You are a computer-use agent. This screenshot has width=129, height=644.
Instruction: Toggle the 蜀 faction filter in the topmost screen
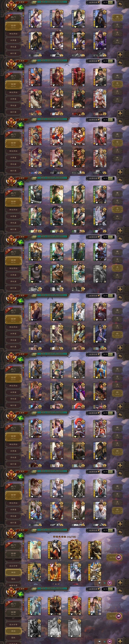[x=117, y=25]
